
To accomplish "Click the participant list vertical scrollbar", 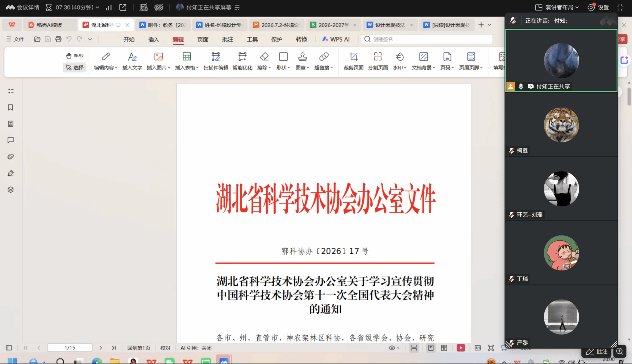I will (x=629, y=96).
